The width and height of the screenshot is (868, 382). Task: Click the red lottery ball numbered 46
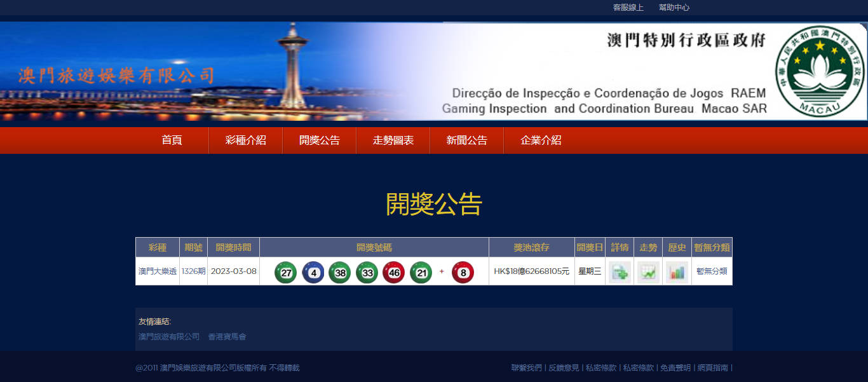tap(394, 272)
